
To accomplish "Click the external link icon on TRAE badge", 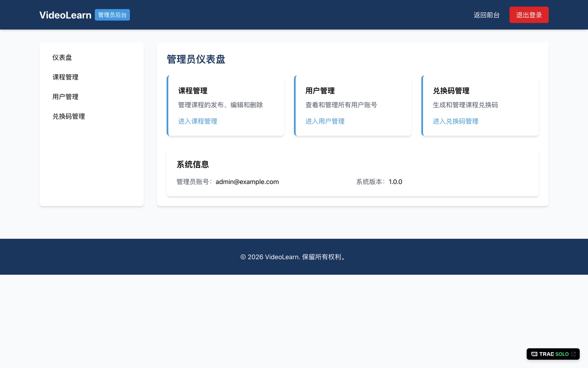I will [x=573, y=354].
